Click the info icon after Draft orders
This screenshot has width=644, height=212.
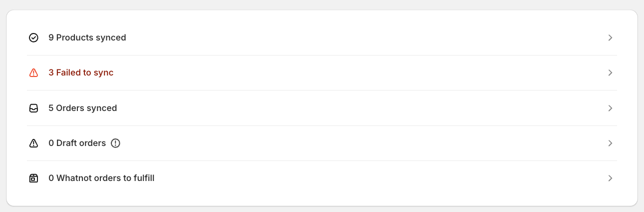[x=115, y=143]
